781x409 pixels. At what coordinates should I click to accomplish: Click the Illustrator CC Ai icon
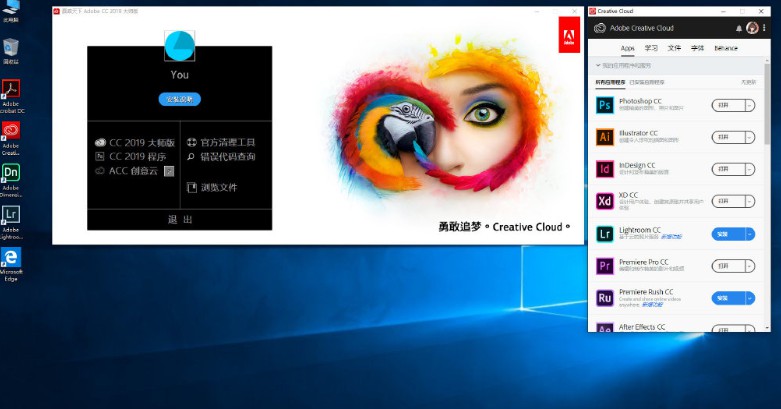tap(605, 137)
